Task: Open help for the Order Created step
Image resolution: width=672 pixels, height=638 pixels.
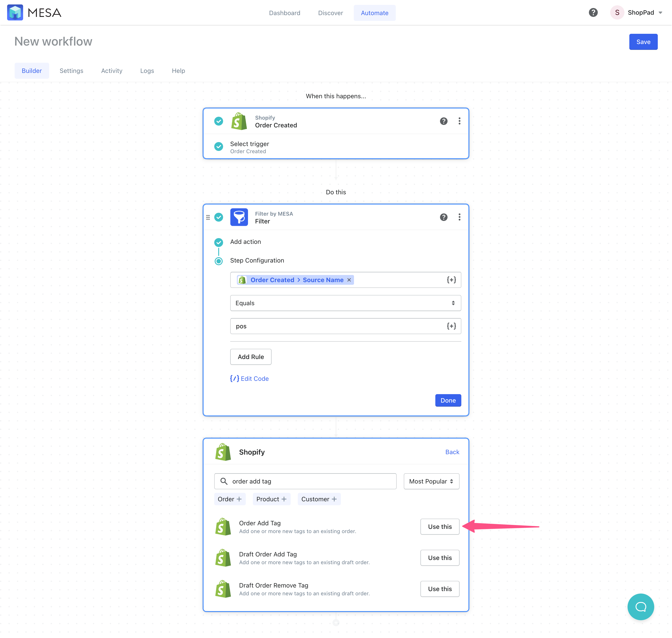Action: (x=443, y=121)
